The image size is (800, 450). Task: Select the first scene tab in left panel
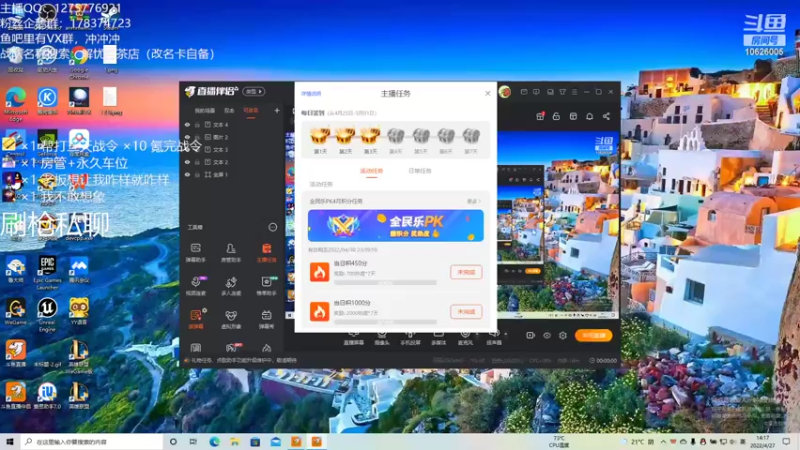205,110
